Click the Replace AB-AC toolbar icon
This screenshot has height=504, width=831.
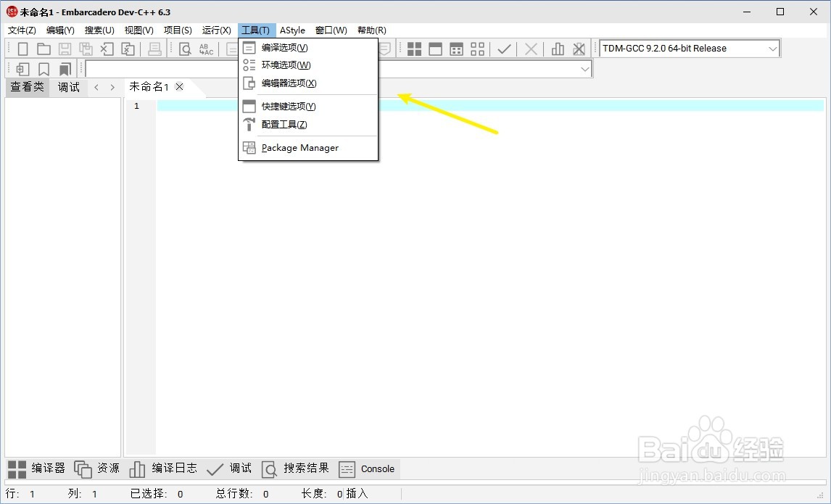tap(206, 49)
